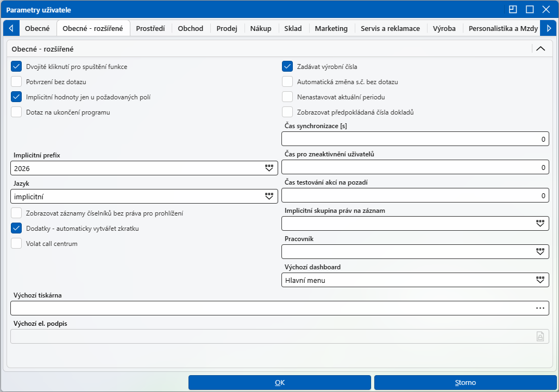The image size is (559, 392).
Task: Uncheck Zadávat výrobní čísla
Action: (287, 66)
